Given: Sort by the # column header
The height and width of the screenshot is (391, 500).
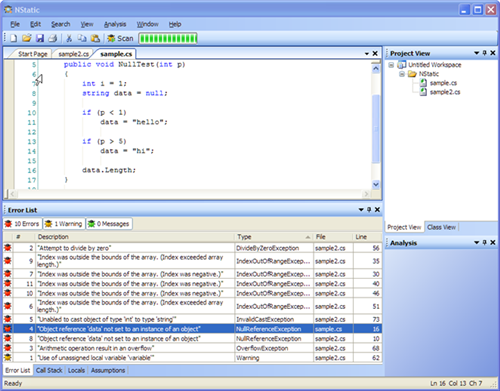Looking at the screenshot, I should (x=23, y=237).
